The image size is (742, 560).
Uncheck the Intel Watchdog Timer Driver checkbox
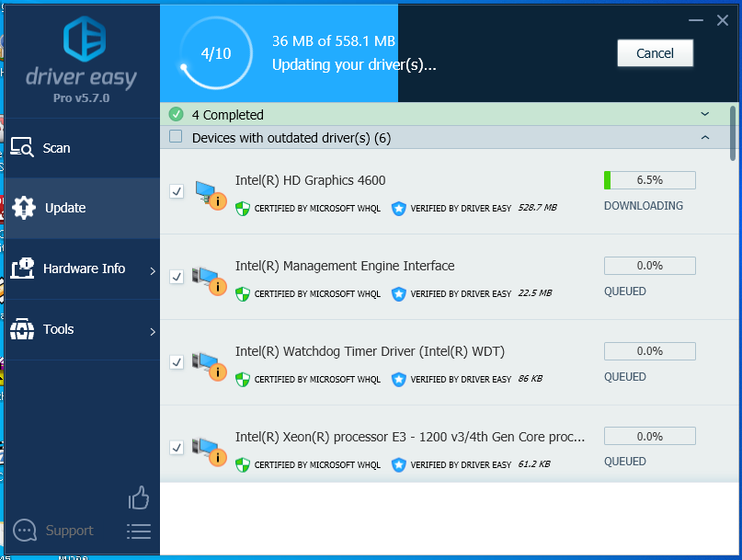pyautogui.click(x=177, y=362)
